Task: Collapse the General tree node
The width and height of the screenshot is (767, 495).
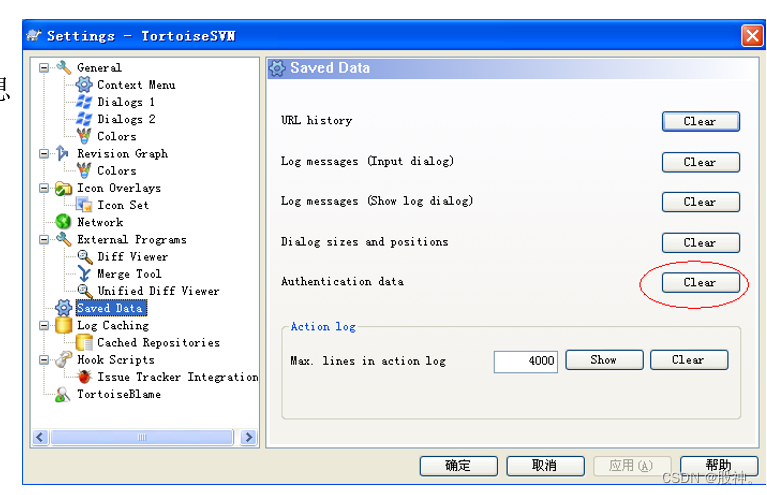Action: [44, 68]
